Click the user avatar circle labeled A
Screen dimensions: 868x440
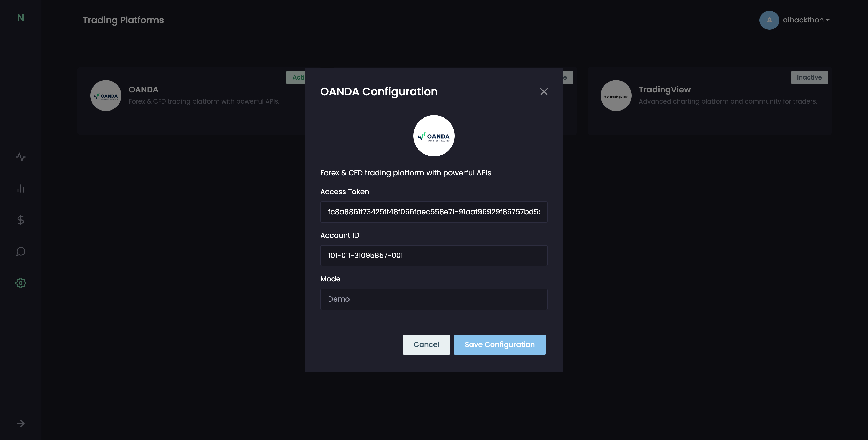769,20
